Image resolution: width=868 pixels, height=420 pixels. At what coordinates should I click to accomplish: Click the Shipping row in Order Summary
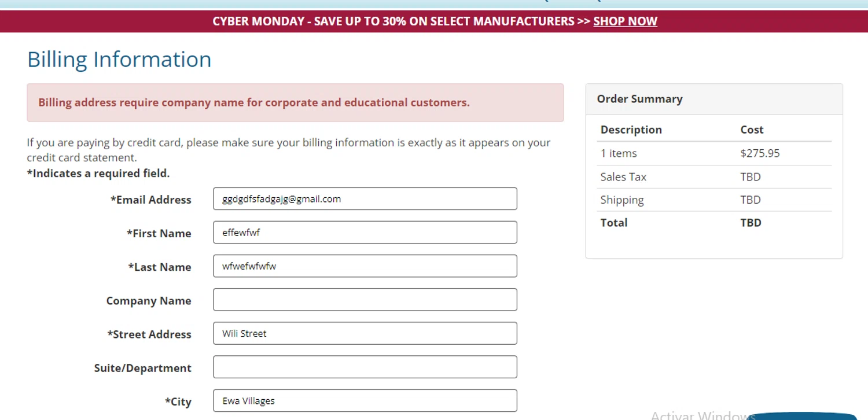622,200
